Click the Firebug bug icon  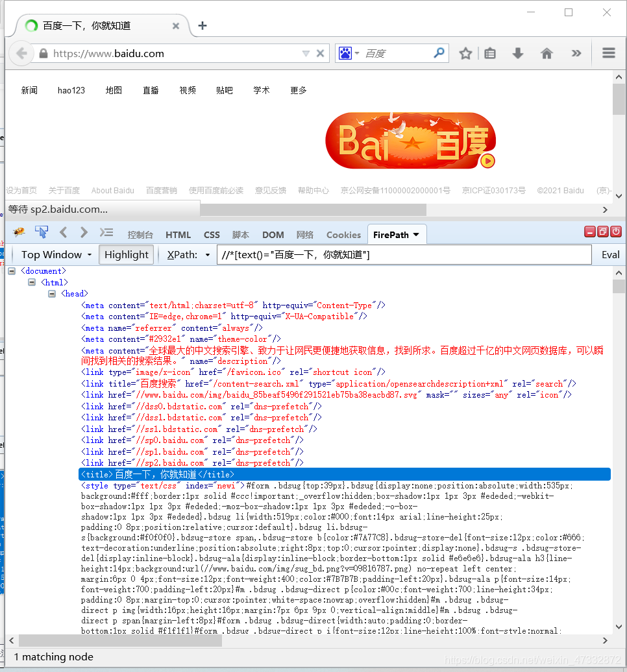point(18,233)
